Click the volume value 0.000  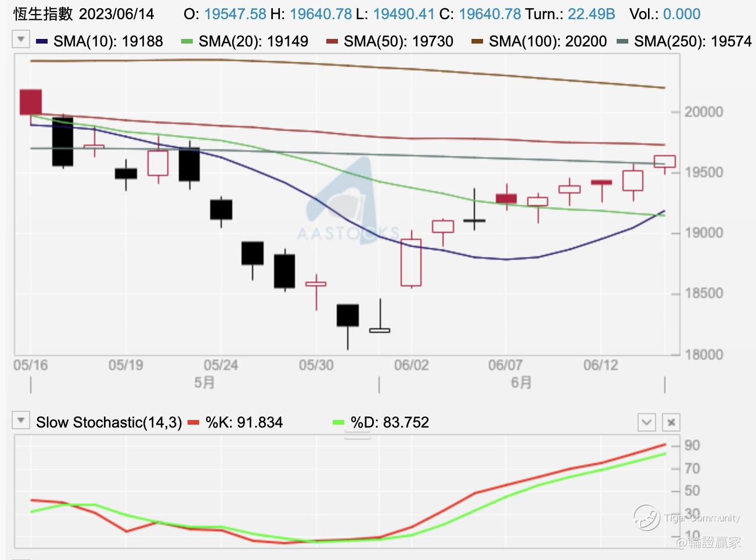click(x=682, y=14)
